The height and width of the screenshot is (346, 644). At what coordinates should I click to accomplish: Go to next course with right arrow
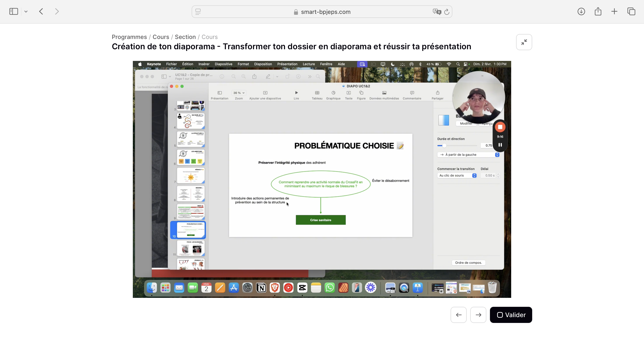point(478,315)
